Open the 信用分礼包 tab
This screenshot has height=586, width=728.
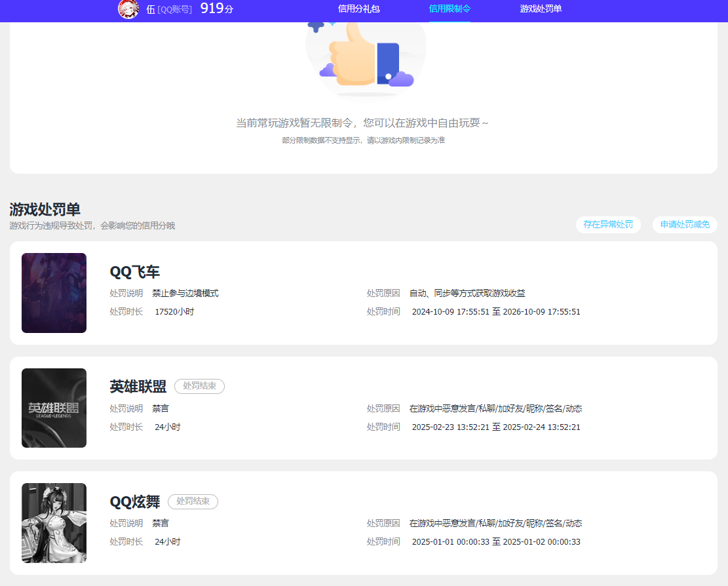(358, 9)
